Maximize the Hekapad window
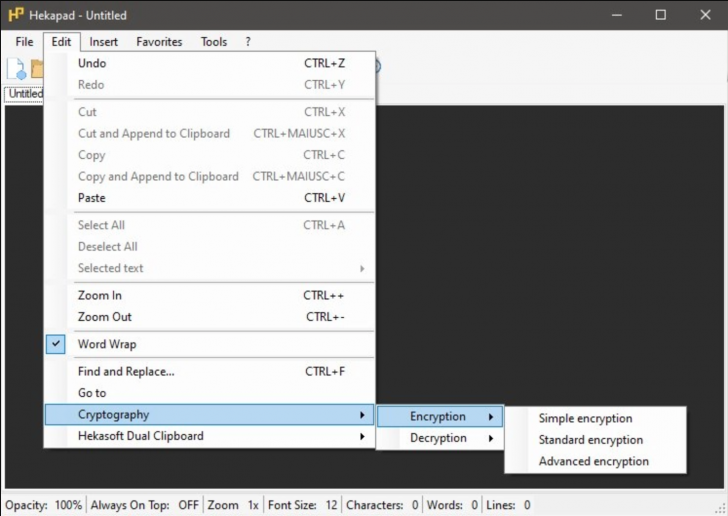Viewport: 728px width, 516px height. 661,15
